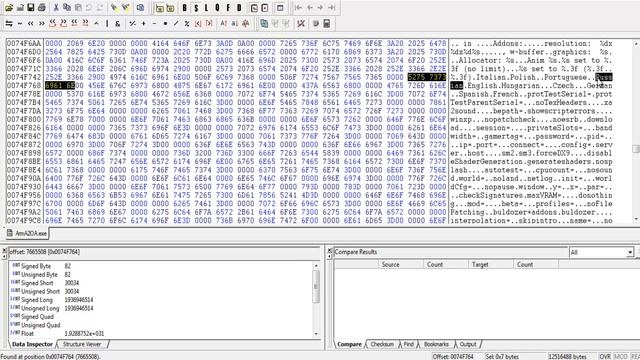Click the lowercase conversion icon
Viewport: 640px width, 360px height.
[235, 24]
